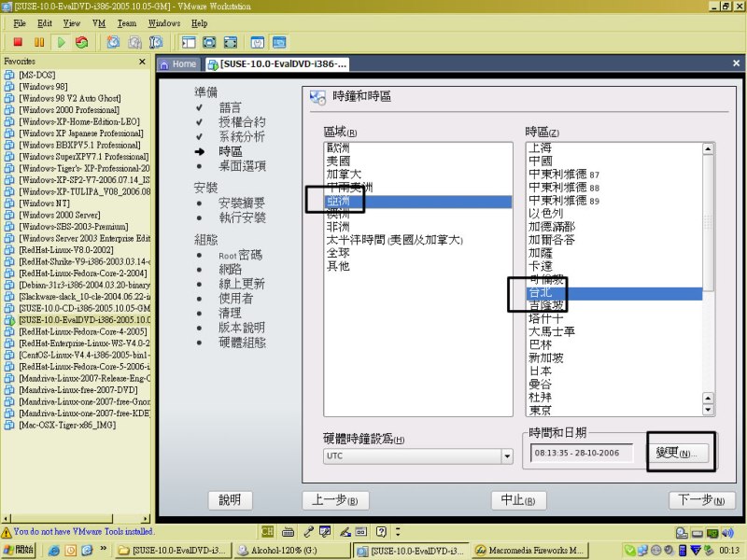Select region 非洲 in the region list
This screenshot has width=747, height=560.
417,227
